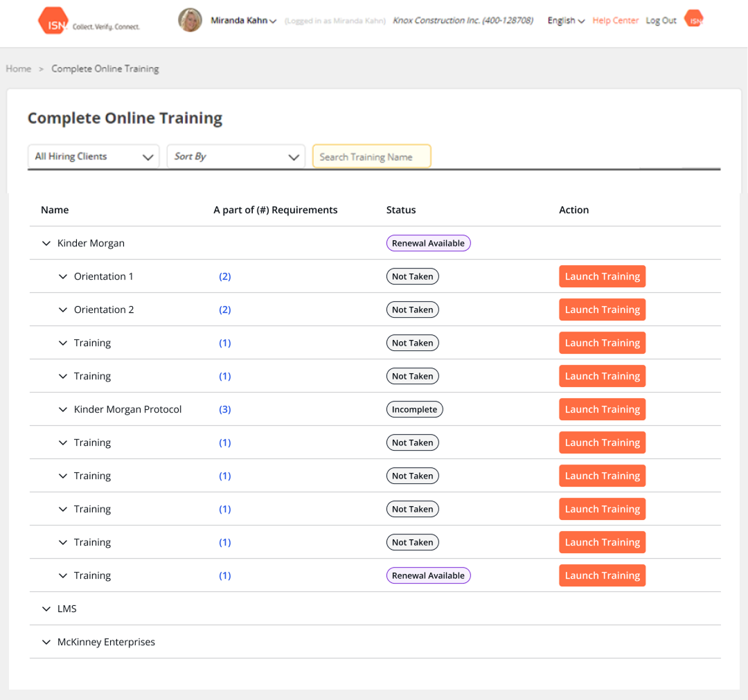Click the small ISN hexagon icon beside Log Out
The width and height of the screenshot is (748, 700).
(x=693, y=19)
